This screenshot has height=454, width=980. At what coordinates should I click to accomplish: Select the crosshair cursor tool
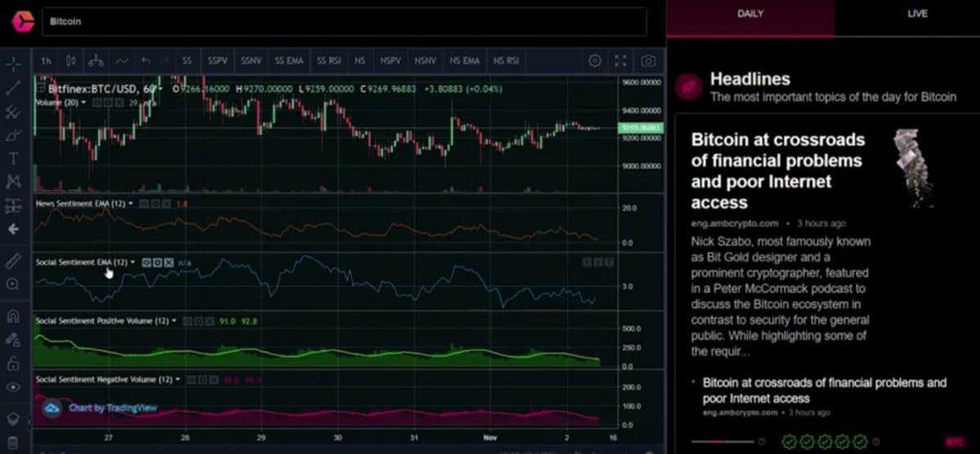13,63
